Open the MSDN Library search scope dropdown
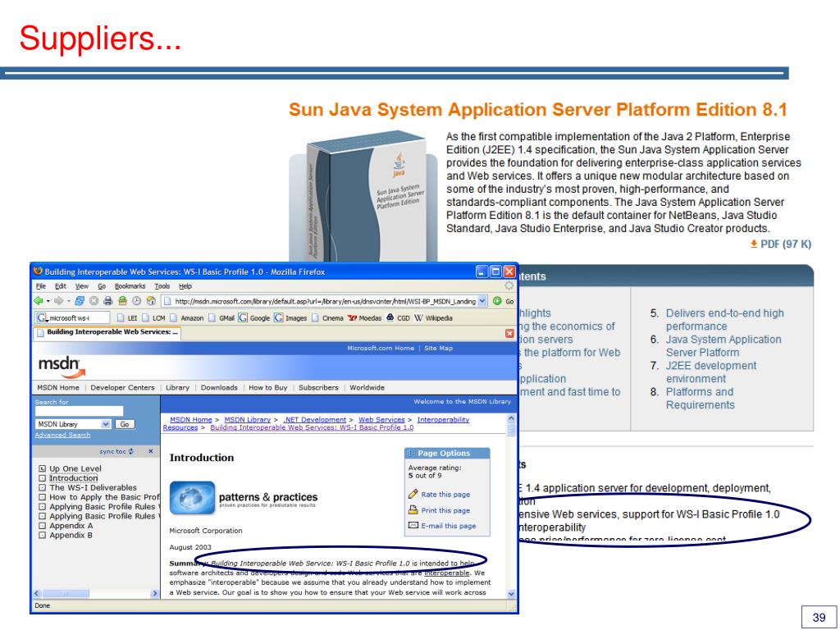This screenshot has width=840, height=630. click(106, 424)
